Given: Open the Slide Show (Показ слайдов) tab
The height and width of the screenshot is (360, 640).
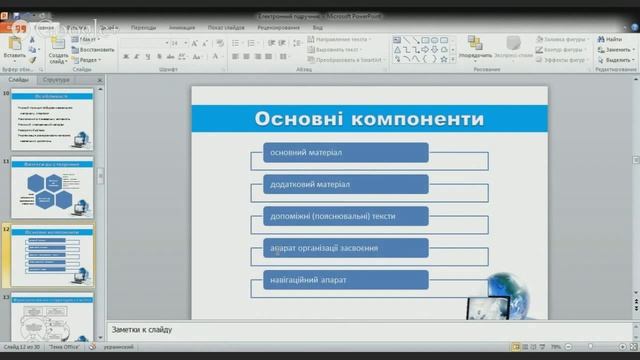Looking at the screenshot, I should click(226, 28).
